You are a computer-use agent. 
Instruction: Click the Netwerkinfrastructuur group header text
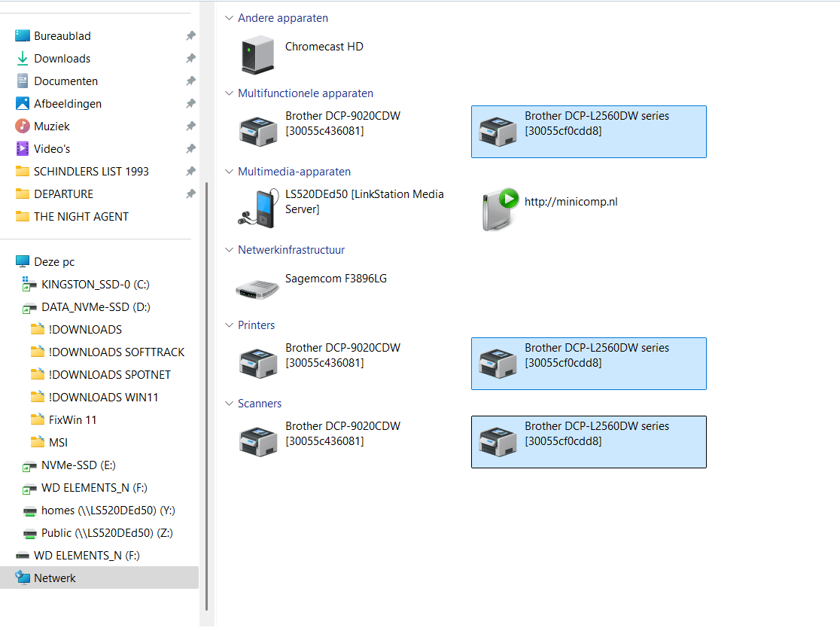pos(291,250)
